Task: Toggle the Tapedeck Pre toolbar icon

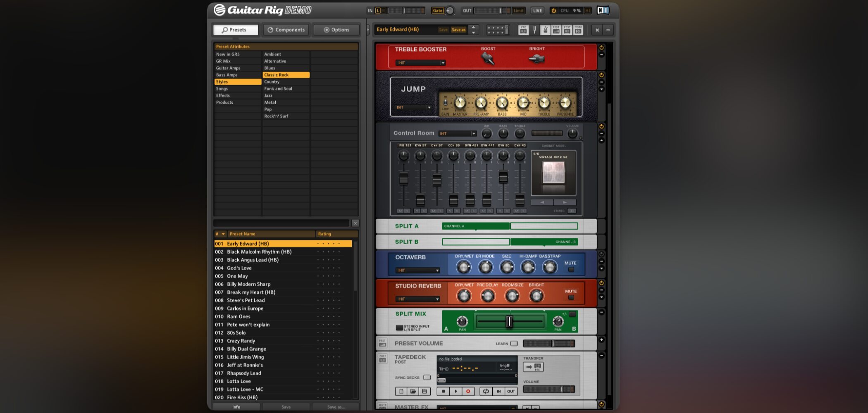Action: click(x=523, y=30)
